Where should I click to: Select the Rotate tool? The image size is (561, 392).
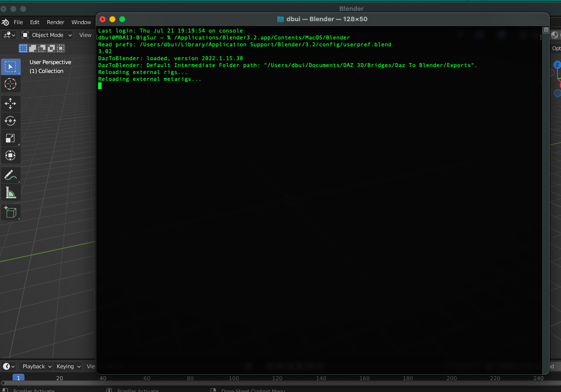click(11, 121)
